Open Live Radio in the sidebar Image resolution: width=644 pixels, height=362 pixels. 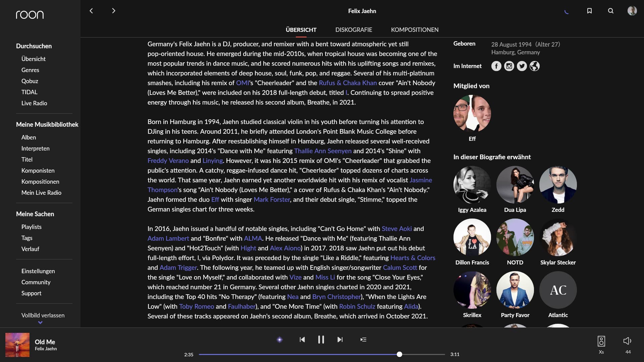(34, 103)
